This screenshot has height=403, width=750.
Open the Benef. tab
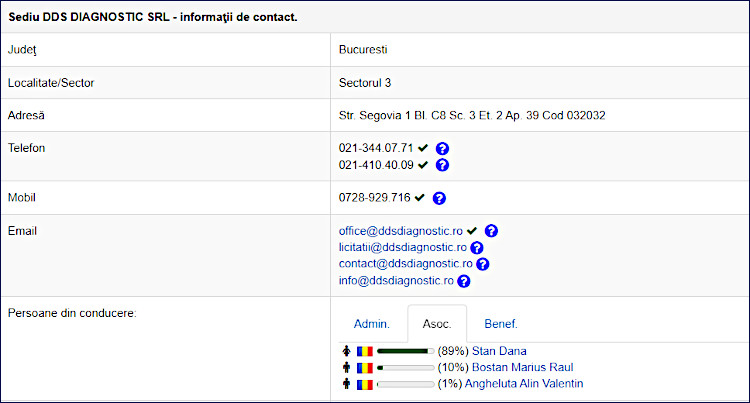tap(501, 324)
